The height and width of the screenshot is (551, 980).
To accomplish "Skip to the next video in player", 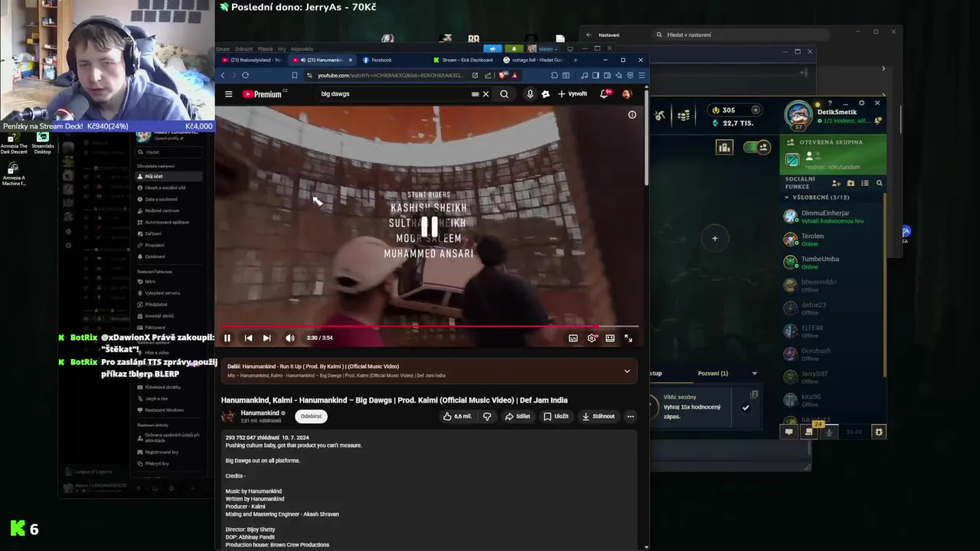I will tap(266, 337).
